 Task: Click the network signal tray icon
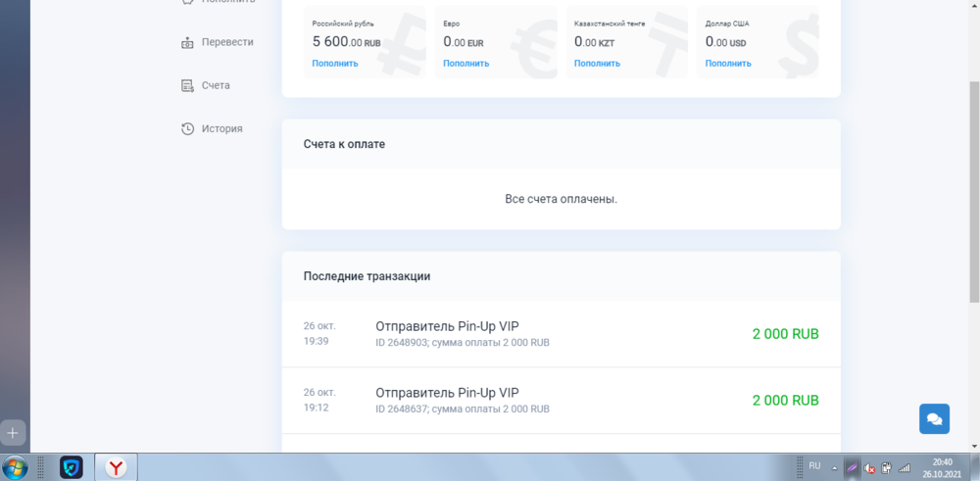pos(904,468)
